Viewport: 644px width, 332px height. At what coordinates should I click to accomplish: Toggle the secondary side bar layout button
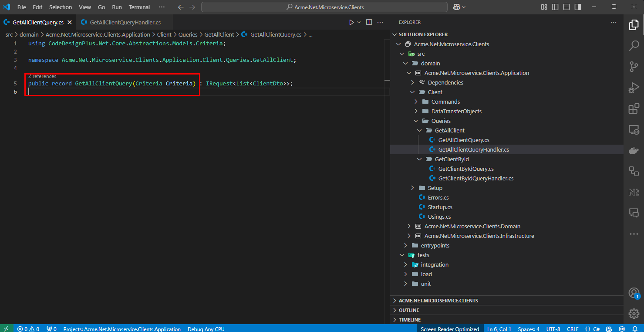578,7
